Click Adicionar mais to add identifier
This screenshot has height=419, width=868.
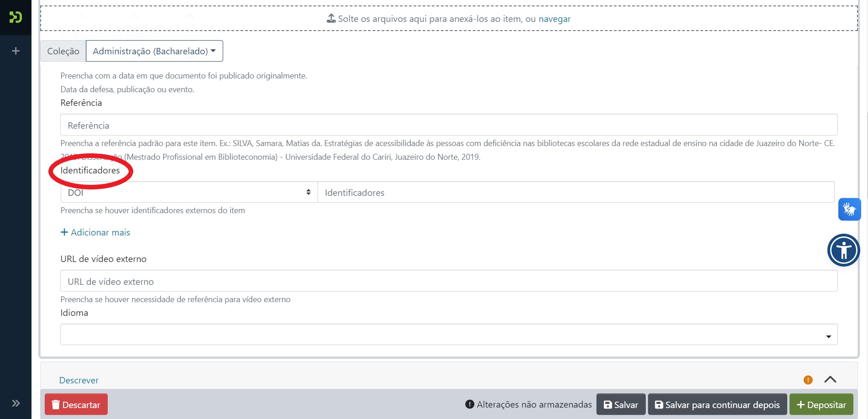pyautogui.click(x=95, y=232)
